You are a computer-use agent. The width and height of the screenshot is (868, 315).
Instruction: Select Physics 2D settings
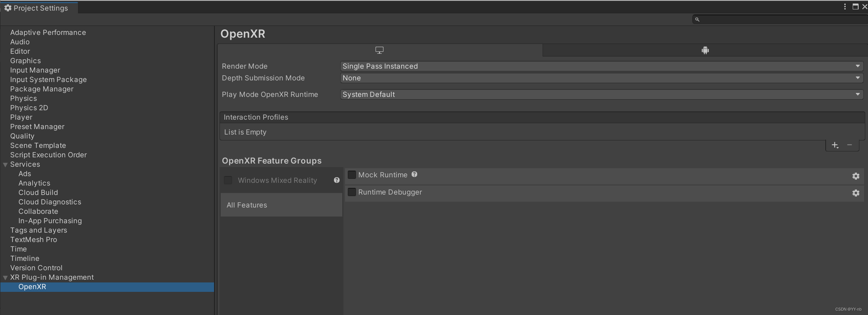pos(29,108)
